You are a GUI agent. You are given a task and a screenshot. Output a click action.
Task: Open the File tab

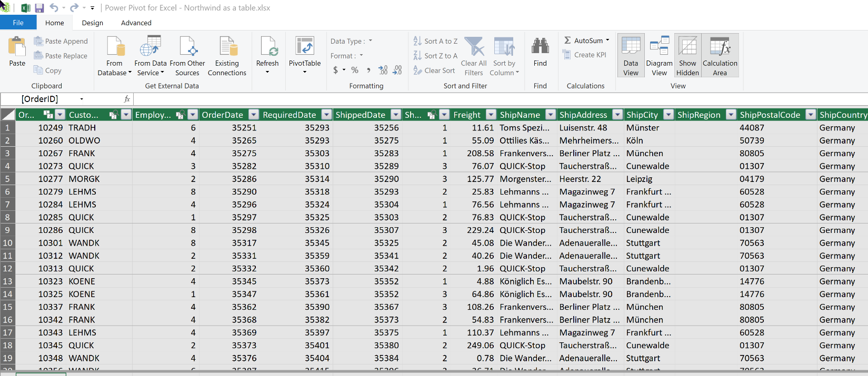pyautogui.click(x=18, y=23)
